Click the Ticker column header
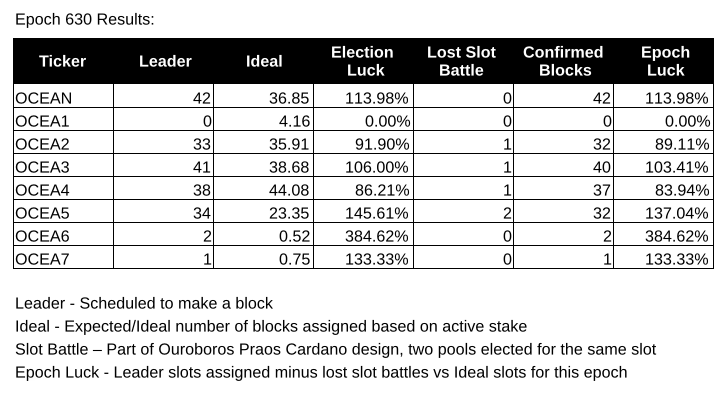726x400 pixels. click(63, 61)
